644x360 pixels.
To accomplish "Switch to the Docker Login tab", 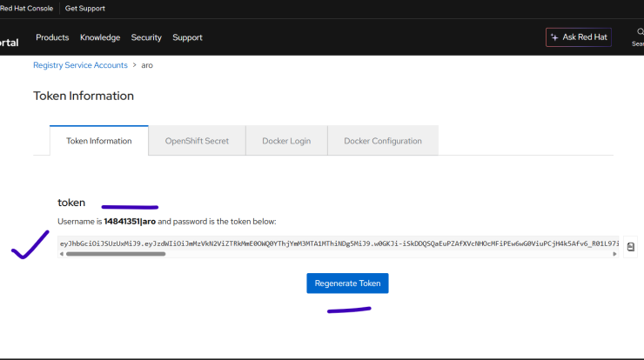I will click(286, 141).
